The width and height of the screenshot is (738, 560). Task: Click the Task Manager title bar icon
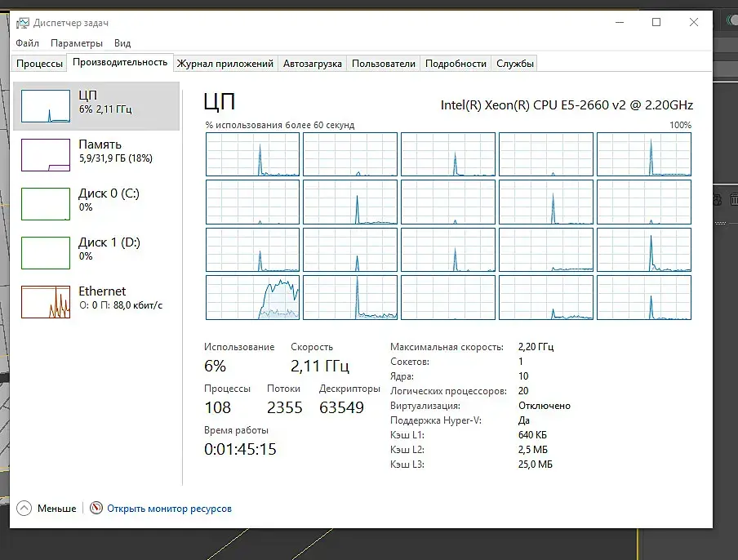coord(22,23)
